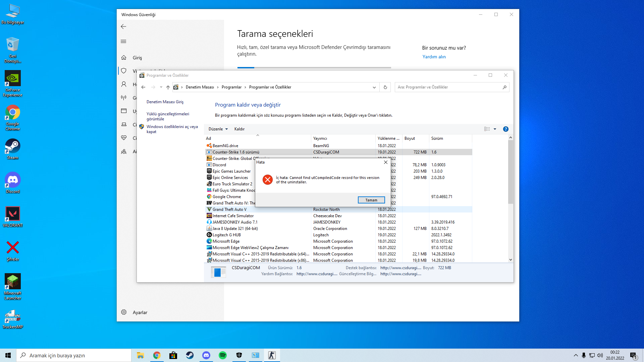Click the refresh icon beside address bar

(385, 87)
